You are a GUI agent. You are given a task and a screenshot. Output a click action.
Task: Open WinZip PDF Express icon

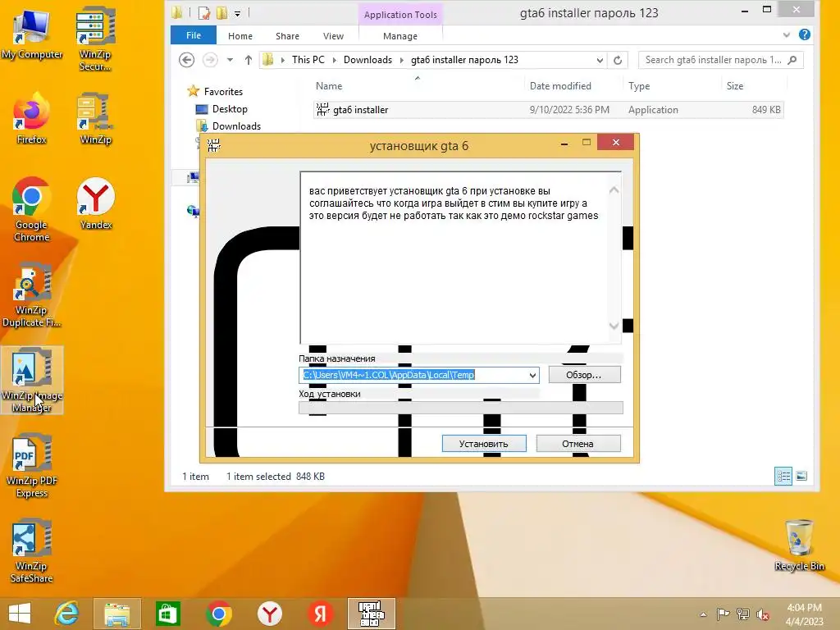[32, 465]
